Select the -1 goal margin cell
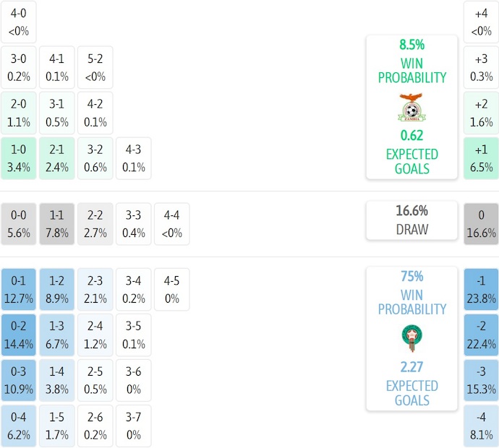Viewport: 499px width, 448px height. point(481,289)
